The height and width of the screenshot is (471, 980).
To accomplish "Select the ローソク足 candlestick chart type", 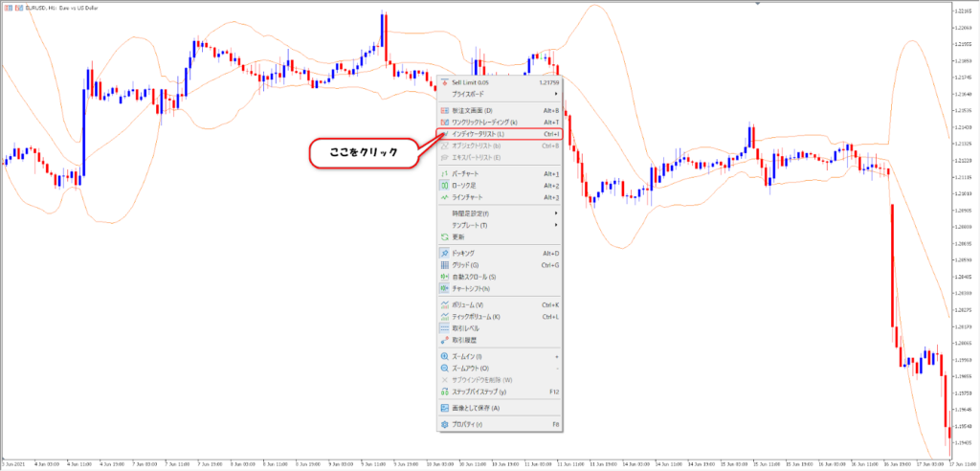I will coord(500,186).
